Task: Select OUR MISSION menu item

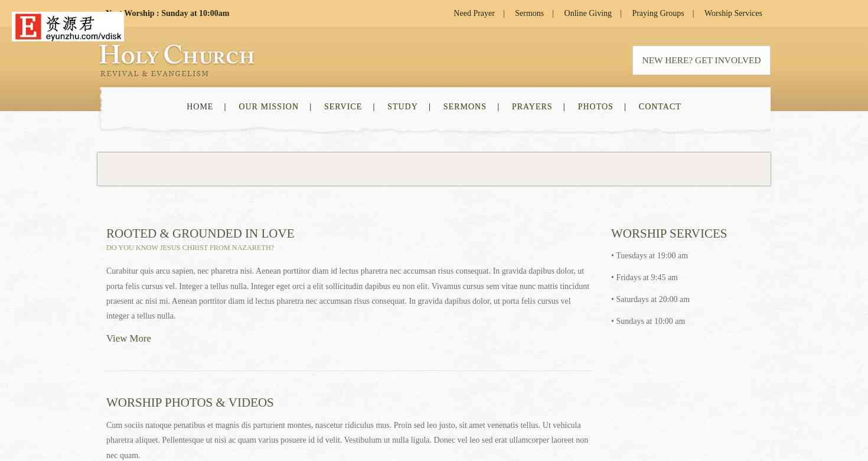Action: pyautogui.click(x=269, y=107)
